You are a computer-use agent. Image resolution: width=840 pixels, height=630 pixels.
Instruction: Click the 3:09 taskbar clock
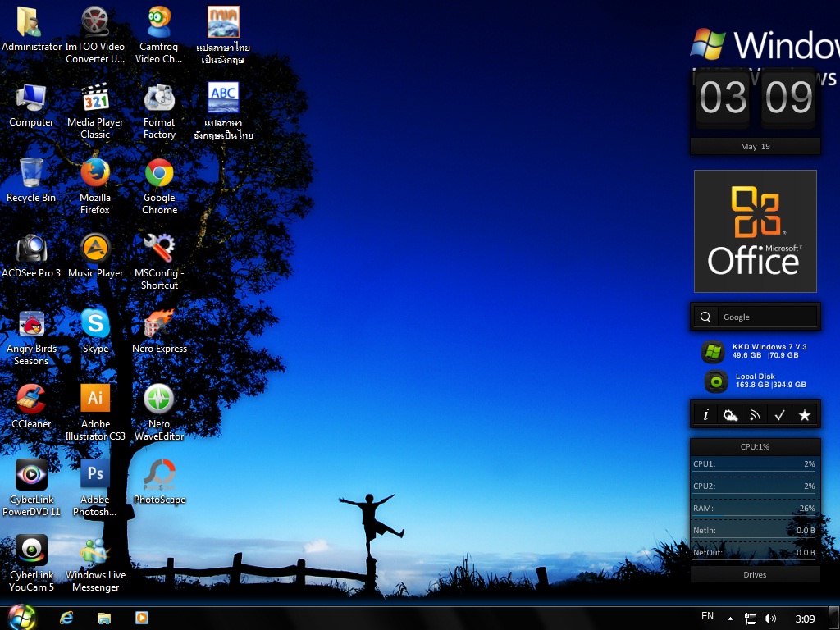(x=805, y=619)
